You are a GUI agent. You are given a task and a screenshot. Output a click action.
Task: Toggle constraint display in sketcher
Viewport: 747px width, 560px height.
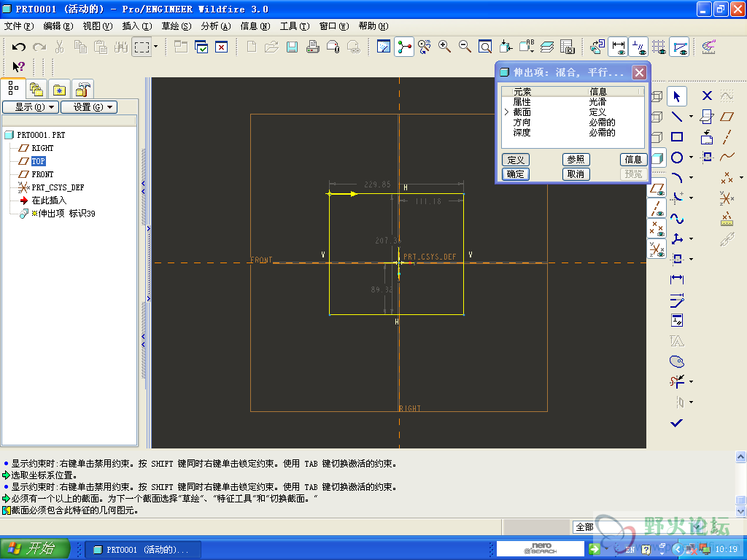(638, 47)
